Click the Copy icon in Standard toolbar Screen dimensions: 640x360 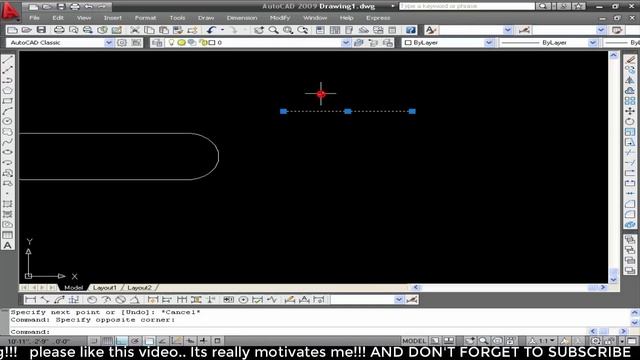pos(149,30)
